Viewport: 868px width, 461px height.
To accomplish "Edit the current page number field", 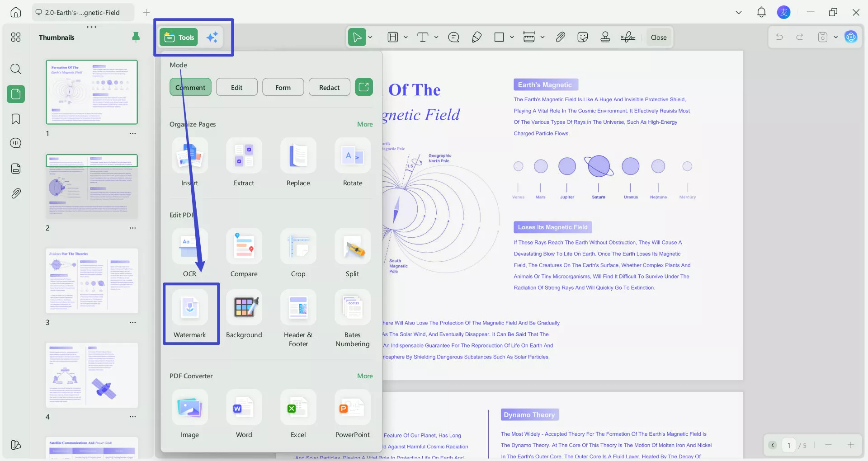I will [x=789, y=445].
